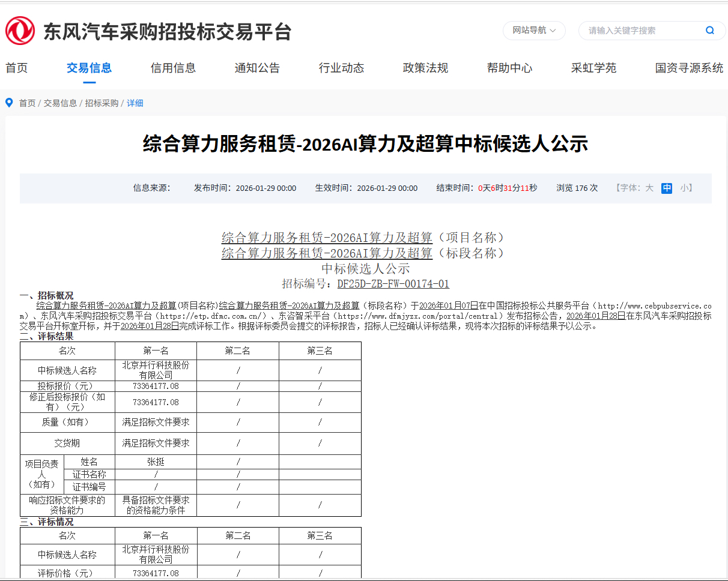Set font size to 大

pos(649,188)
